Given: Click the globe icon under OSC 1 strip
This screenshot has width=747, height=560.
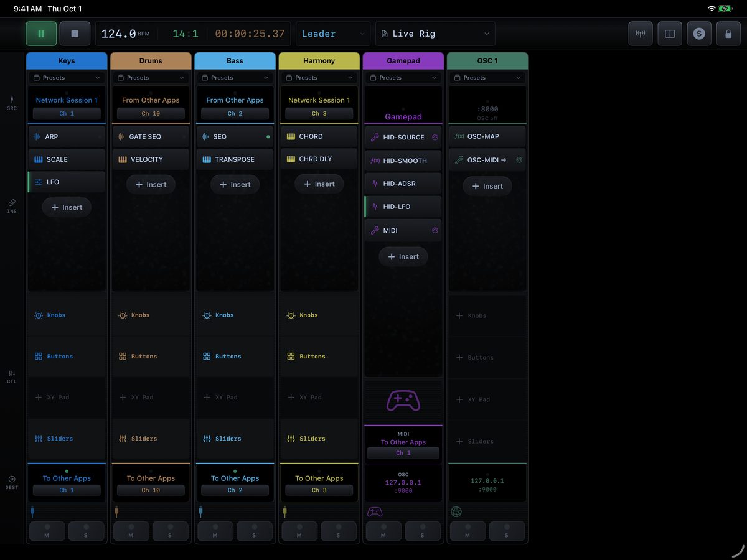Looking at the screenshot, I should 456,512.
